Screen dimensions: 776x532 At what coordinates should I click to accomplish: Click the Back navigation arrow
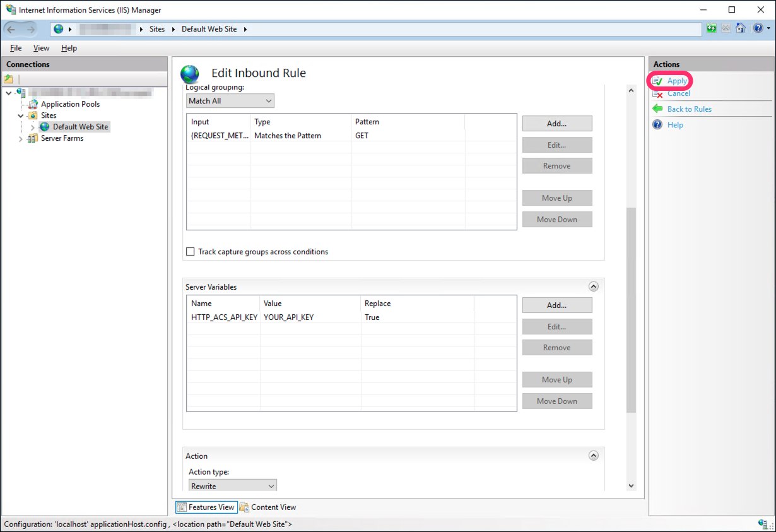coord(11,29)
